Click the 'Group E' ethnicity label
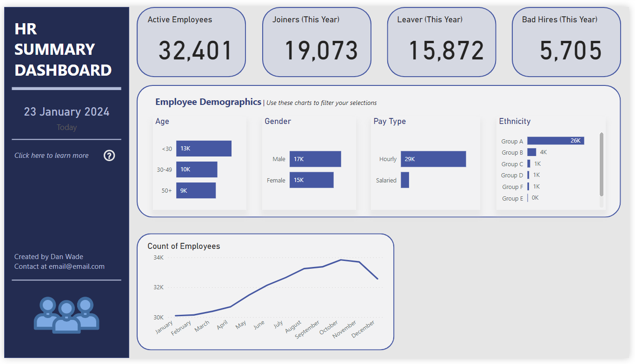Screen dimensions: 635x364 click(512, 198)
